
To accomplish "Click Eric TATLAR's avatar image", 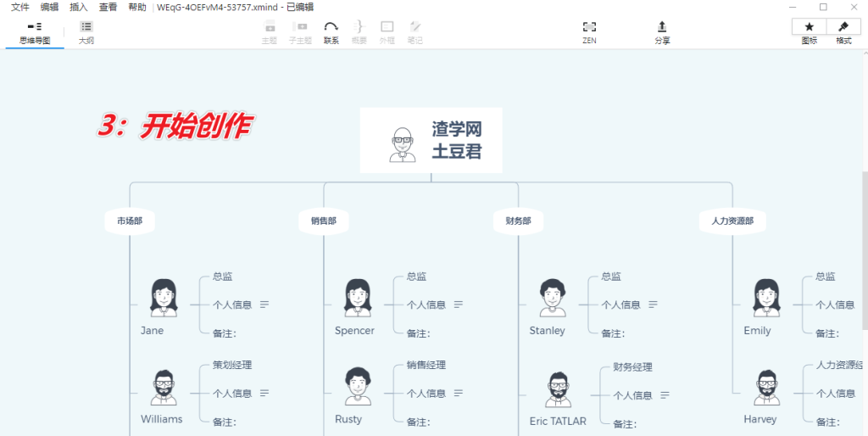I will [x=558, y=389].
